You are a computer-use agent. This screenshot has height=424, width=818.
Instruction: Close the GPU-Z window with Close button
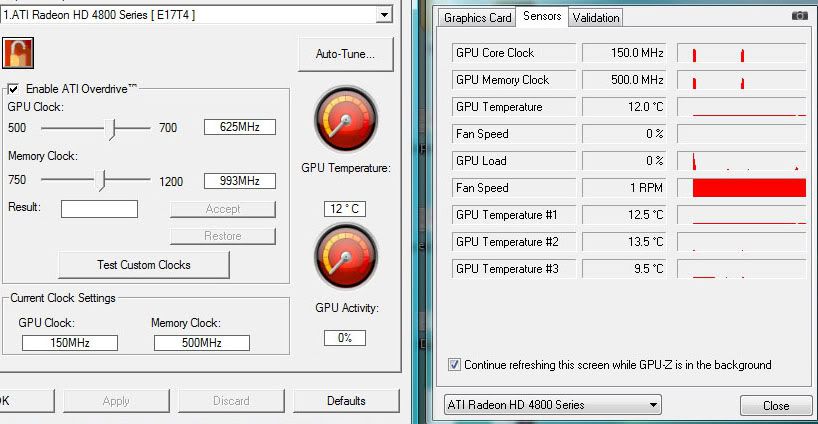(775, 406)
